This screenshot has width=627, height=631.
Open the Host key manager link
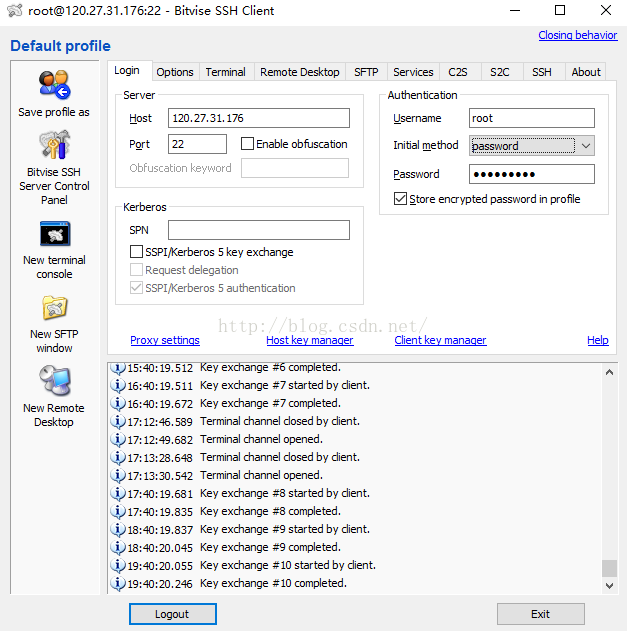pyautogui.click(x=310, y=340)
